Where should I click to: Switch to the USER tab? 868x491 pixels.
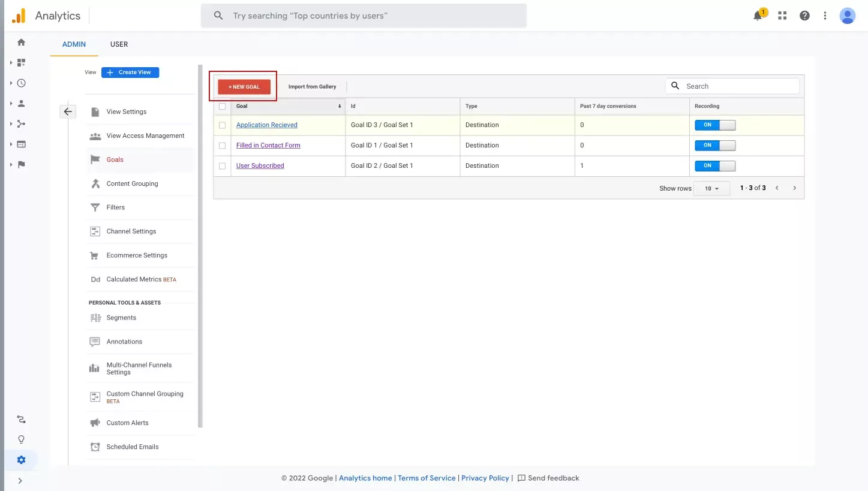[x=119, y=44]
